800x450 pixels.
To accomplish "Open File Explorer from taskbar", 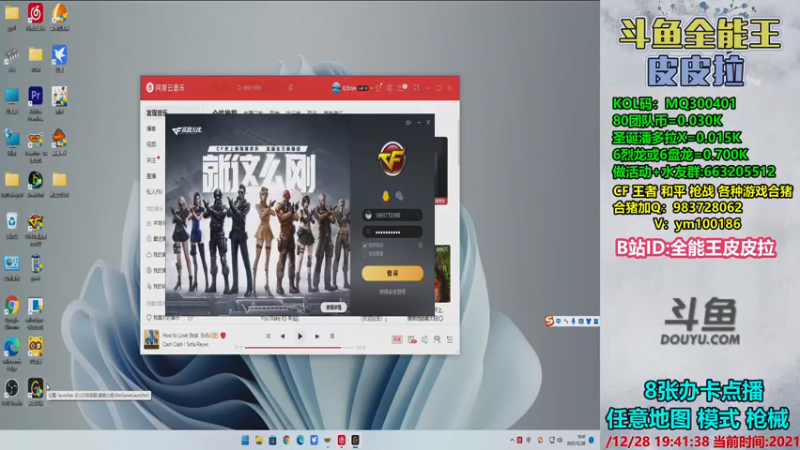I will pyautogui.click(x=259, y=440).
